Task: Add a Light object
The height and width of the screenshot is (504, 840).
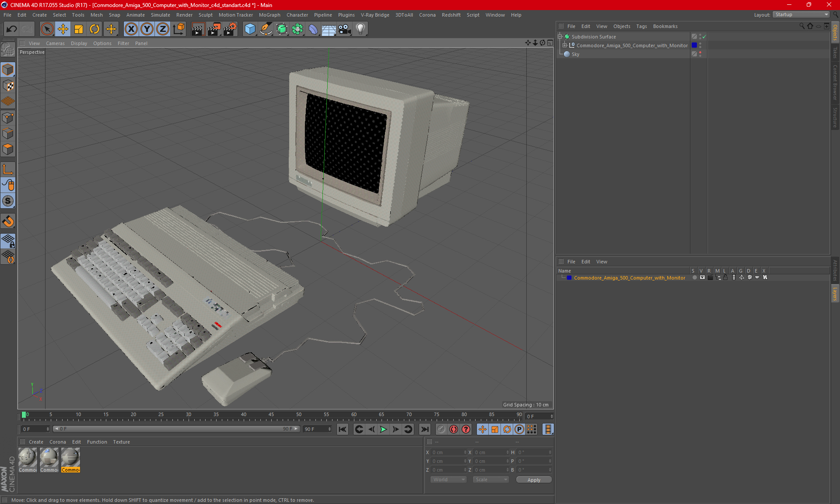Action: pos(360,29)
